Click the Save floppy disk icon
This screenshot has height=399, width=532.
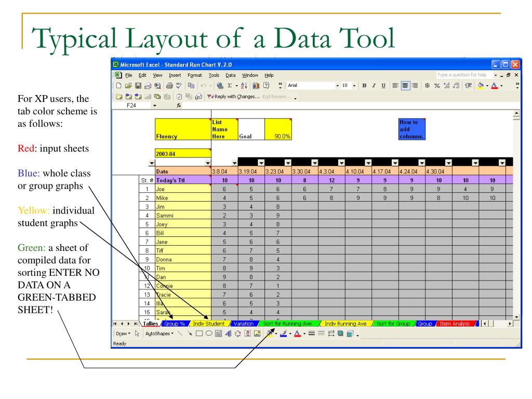pos(138,86)
